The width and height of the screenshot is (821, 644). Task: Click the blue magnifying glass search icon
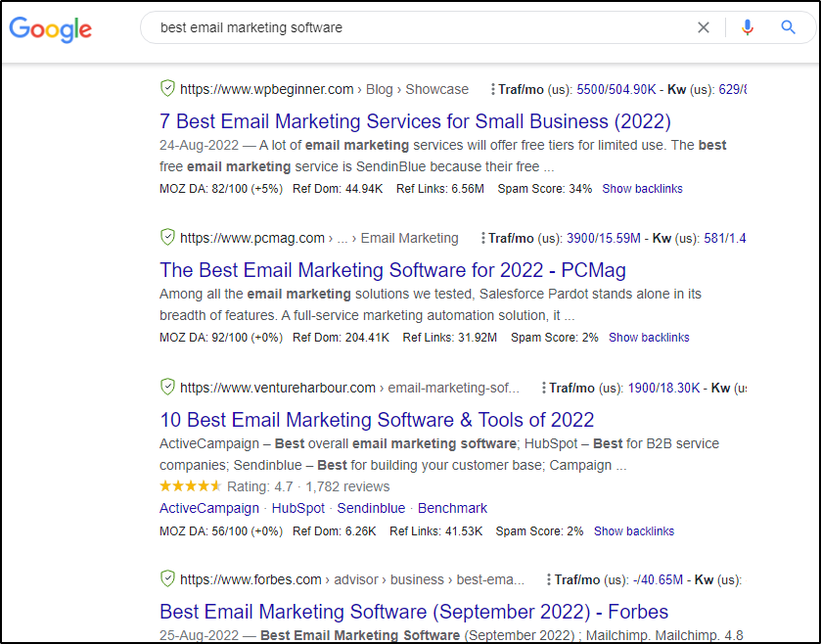point(789,27)
